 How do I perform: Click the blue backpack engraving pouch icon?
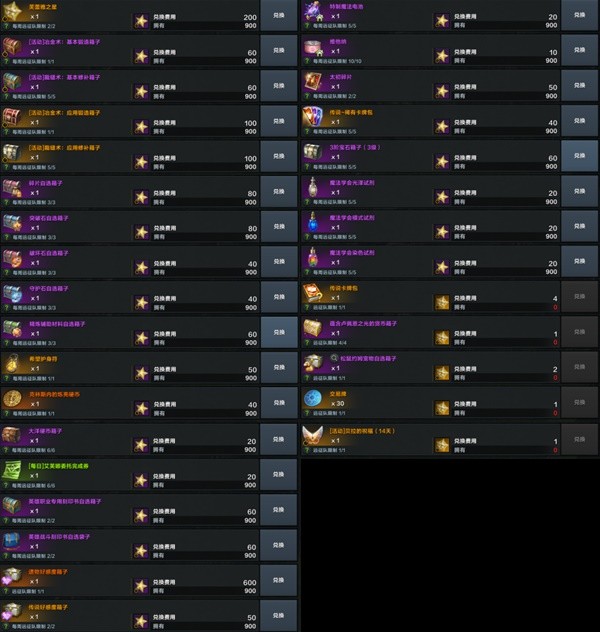point(12,541)
